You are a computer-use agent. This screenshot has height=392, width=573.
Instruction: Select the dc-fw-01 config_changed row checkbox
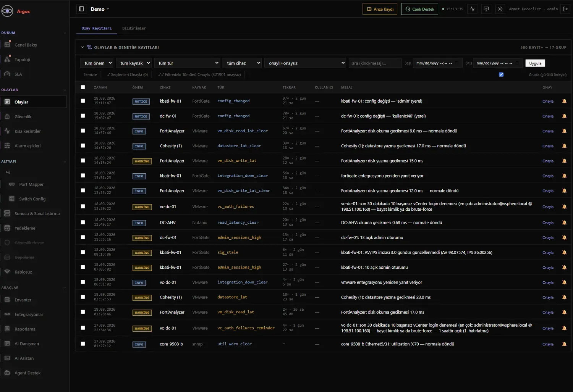pos(83,116)
